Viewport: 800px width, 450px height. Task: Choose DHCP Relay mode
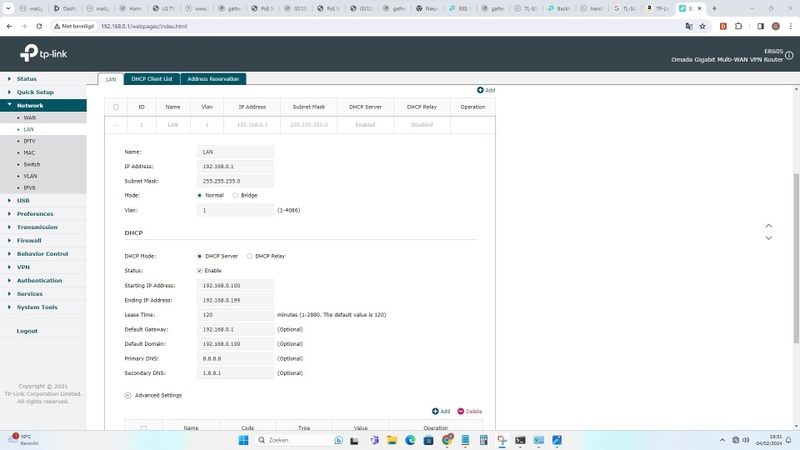click(249, 256)
